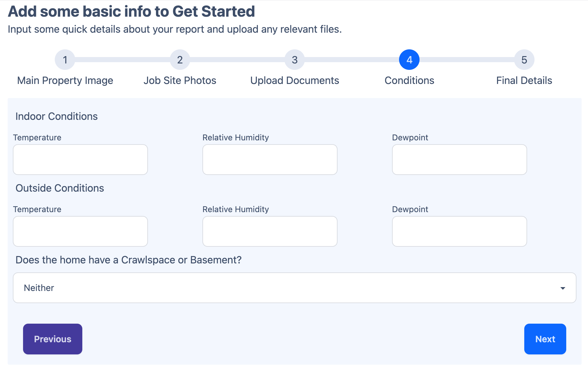
Task: Jump to step 3 circle
Action: (295, 60)
